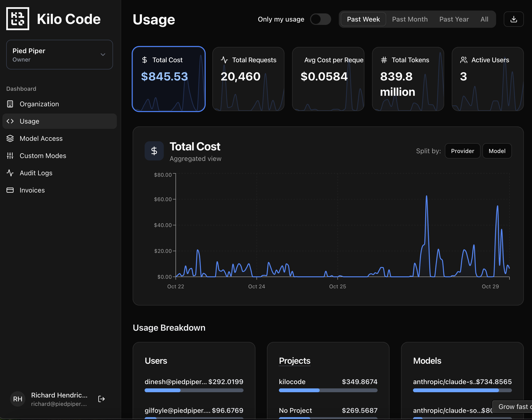
Task: Select the Active Users metric card
Action: click(x=487, y=79)
